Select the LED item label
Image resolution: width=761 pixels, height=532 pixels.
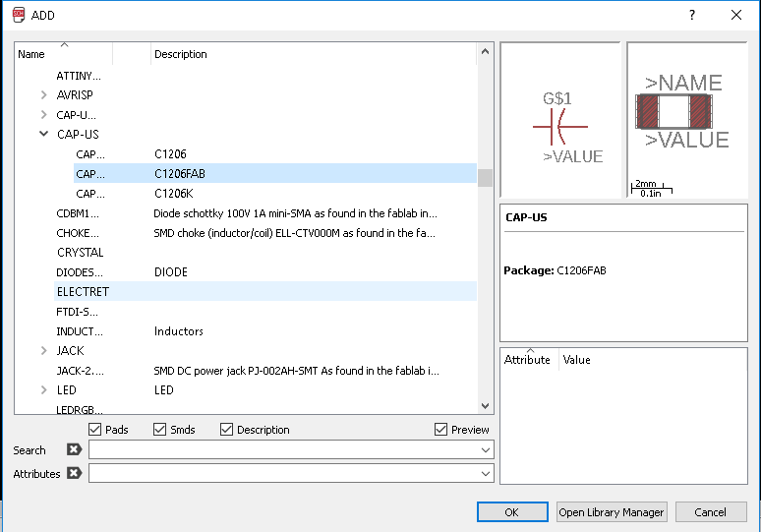pos(67,389)
